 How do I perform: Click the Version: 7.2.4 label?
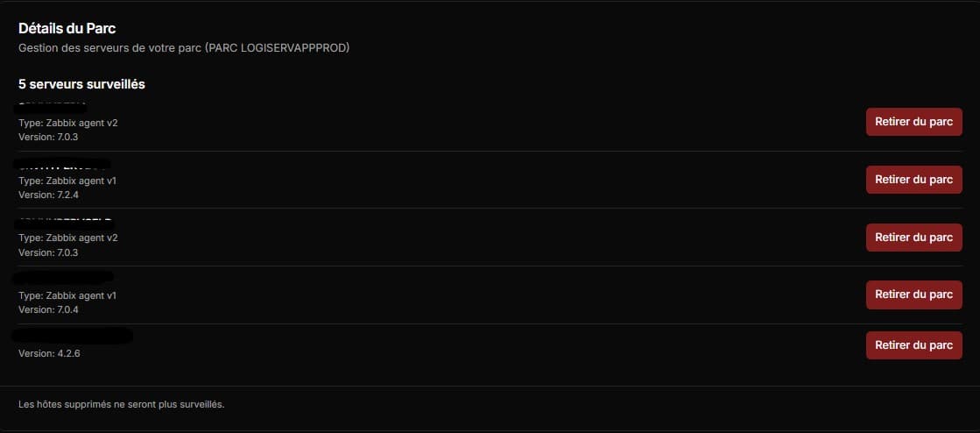[x=48, y=195]
